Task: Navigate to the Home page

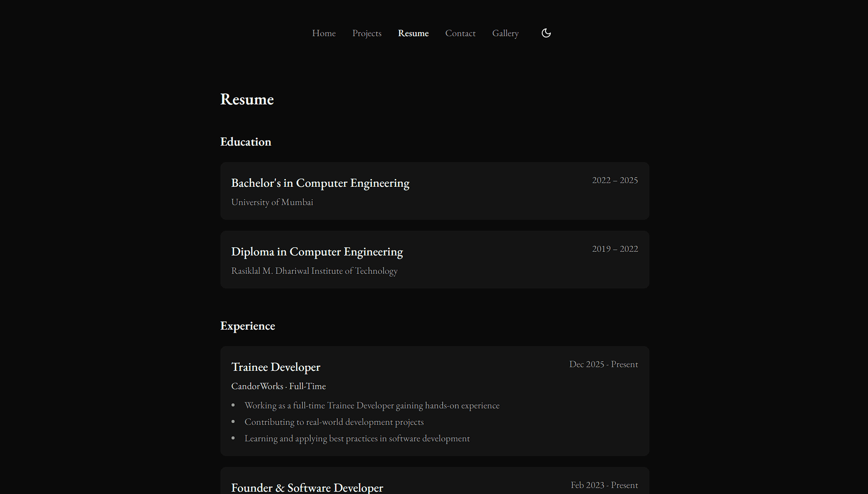Action: (324, 33)
